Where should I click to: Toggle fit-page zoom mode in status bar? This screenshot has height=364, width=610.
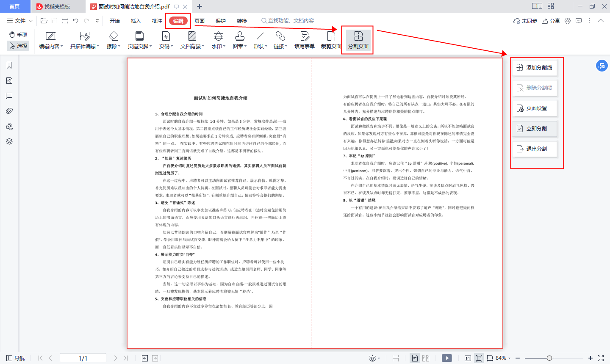[479, 358]
